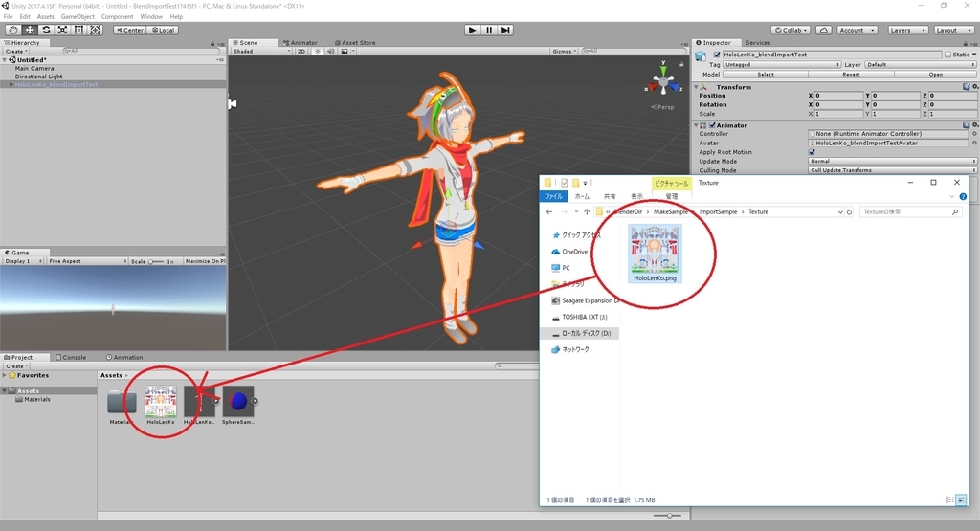Screen dimensions: 980x531
Task: Collapse the Transform component
Action: (697, 87)
